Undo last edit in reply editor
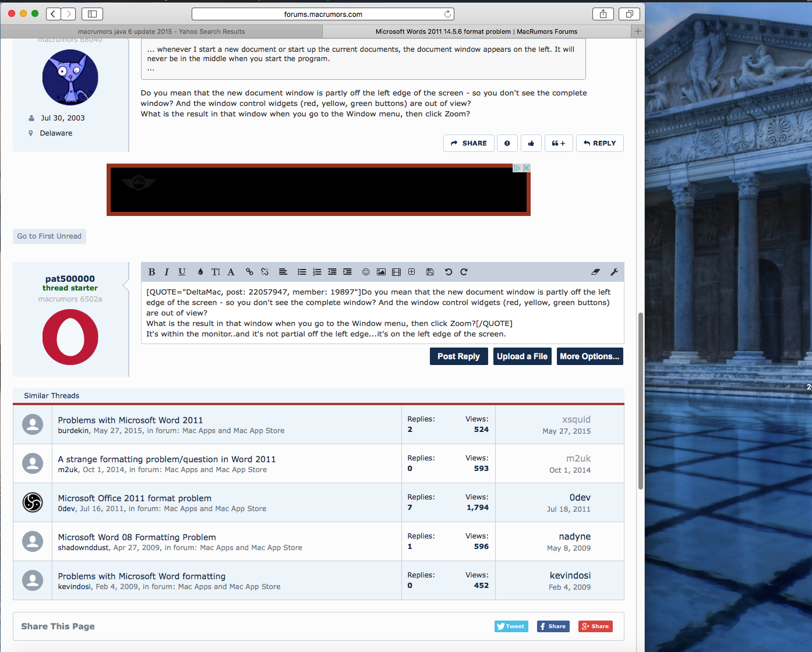 [x=449, y=272]
